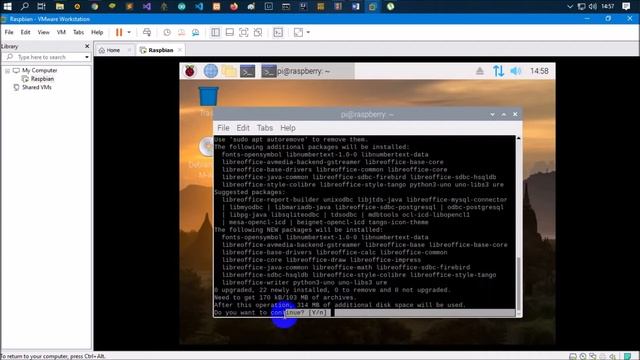Show hidden system tray icons
Screen dimensions: 640x360
click(x=570, y=6)
